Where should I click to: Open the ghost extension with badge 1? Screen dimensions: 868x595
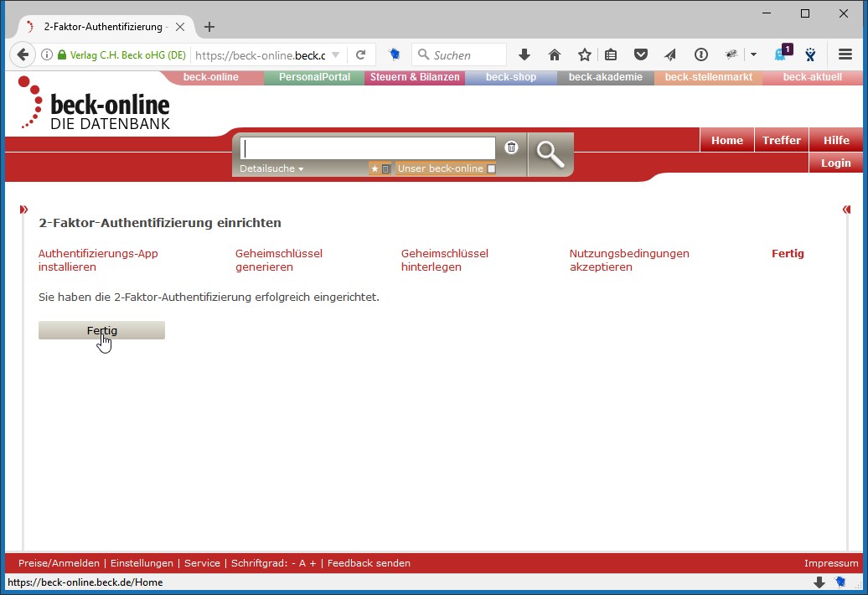(783, 54)
